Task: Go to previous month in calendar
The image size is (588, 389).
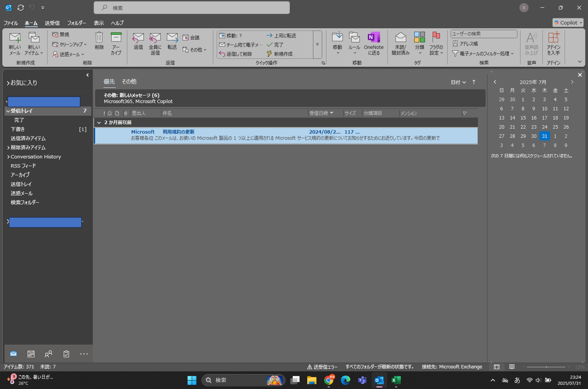Action: pos(495,82)
